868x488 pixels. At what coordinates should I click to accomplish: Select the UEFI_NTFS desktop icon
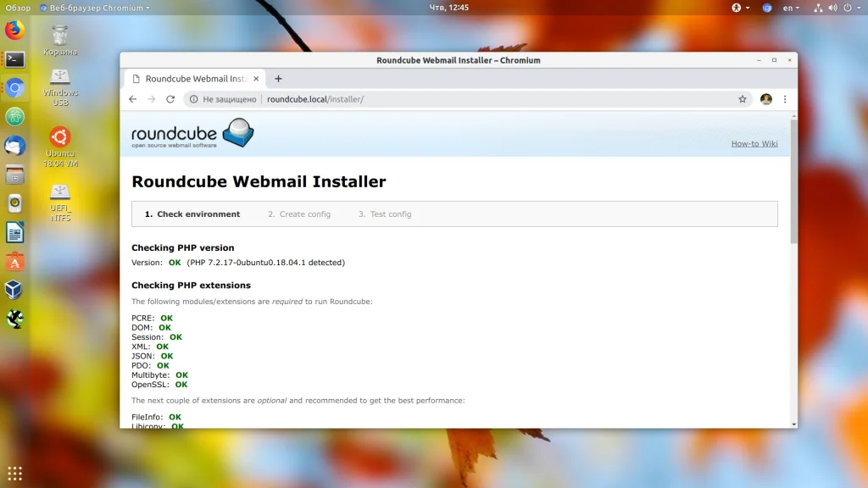tap(60, 203)
